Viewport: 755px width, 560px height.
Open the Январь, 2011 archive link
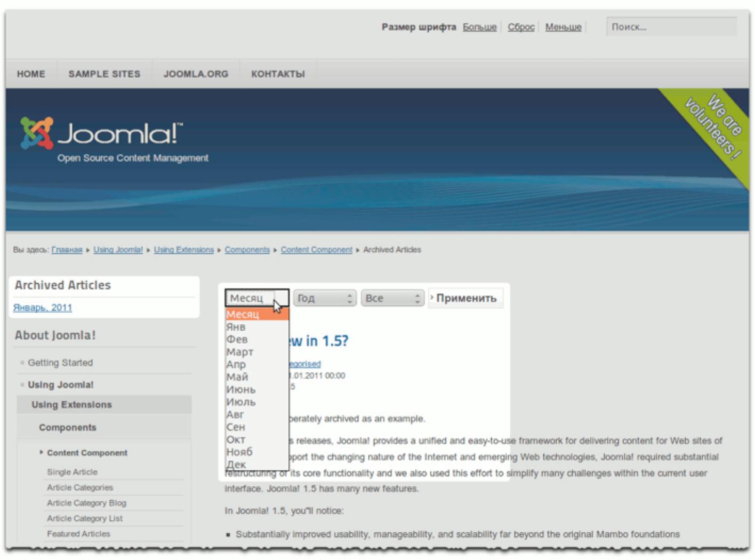(x=43, y=308)
